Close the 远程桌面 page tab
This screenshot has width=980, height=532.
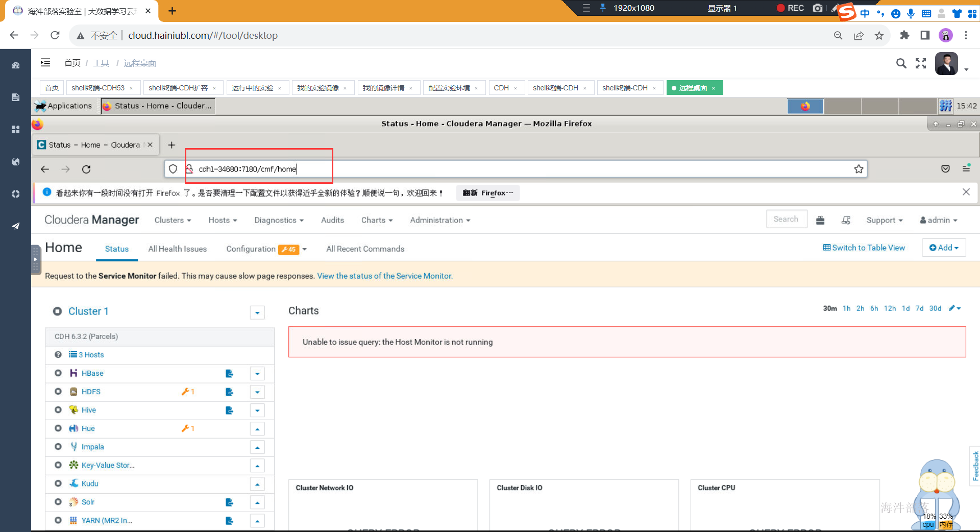click(x=713, y=88)
